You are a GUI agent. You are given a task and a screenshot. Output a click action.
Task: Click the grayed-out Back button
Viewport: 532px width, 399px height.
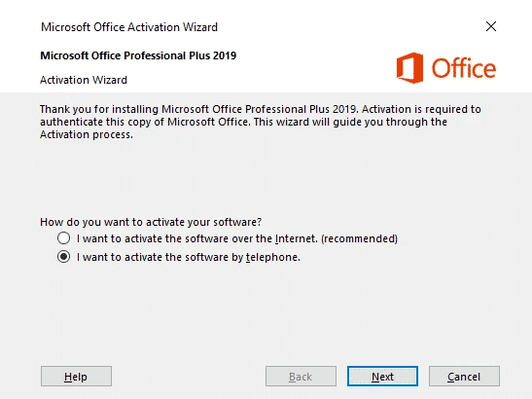(x=301, y=377)
